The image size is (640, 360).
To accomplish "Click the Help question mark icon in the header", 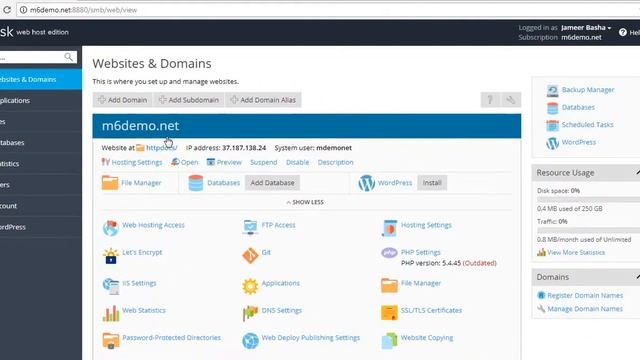I will point(622,32).
